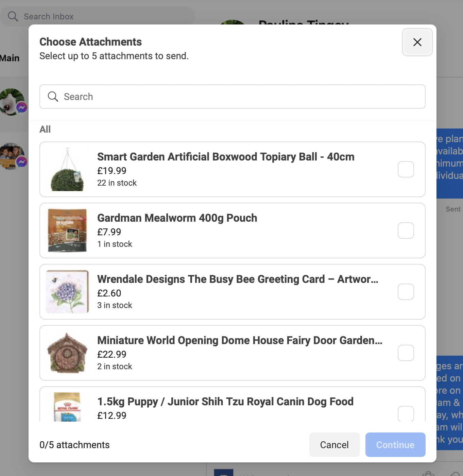Click the Fairy Door product thumbnail
The image size is (463, 476).
coord(67,353)
